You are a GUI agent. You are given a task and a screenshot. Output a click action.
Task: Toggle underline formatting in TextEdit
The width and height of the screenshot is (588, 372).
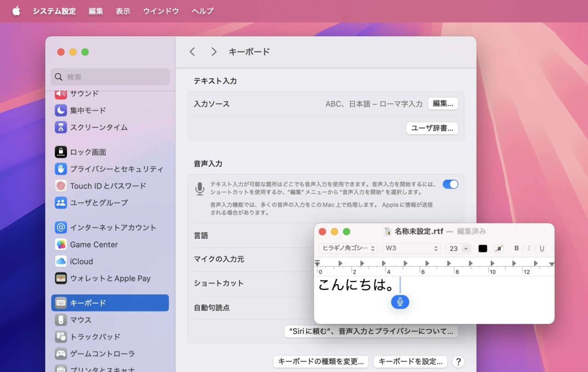(542, 248)
